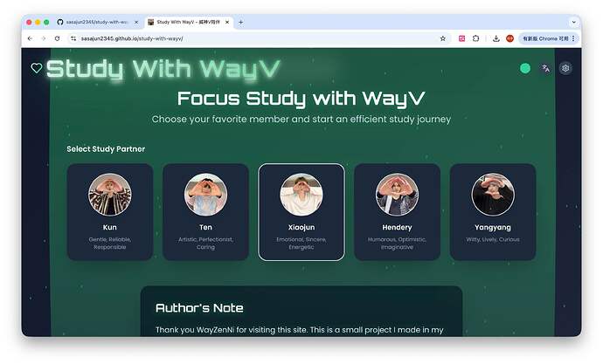Screen dimensions: 603x364
Task: Select Kun as study partner
Action: pyautogui.click(x=110, y=212)
